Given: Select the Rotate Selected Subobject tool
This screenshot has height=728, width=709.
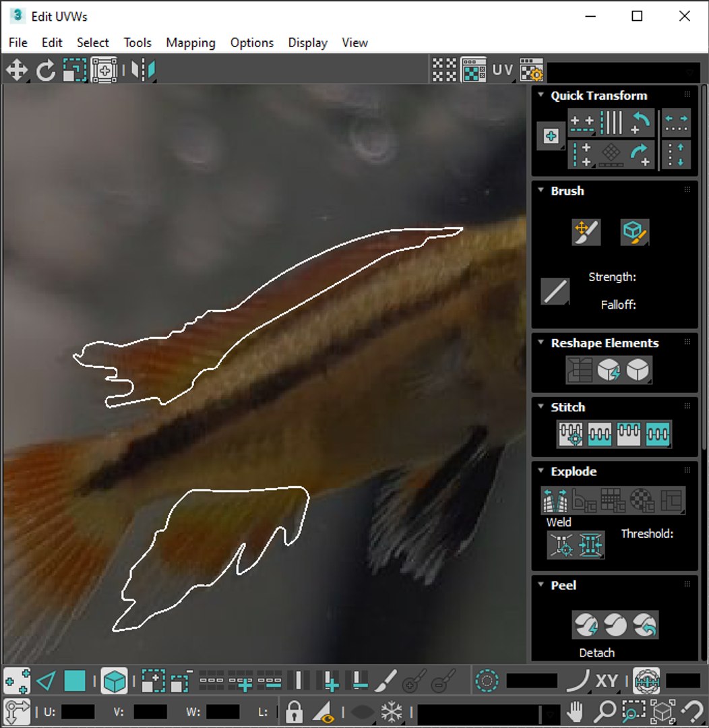Looking at the screenshot, I should tap(46, 71).
